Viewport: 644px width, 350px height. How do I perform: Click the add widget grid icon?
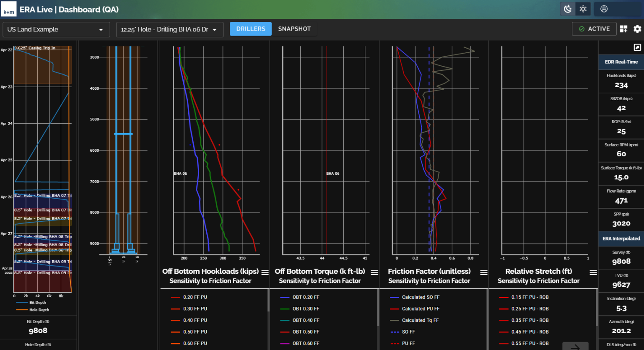pos(623,29)
